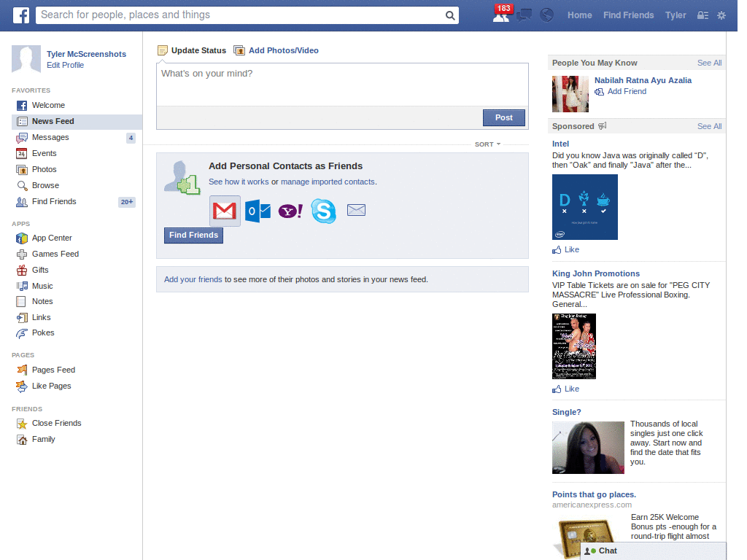Open 'See how it works' link

click(x=239, y=182)
